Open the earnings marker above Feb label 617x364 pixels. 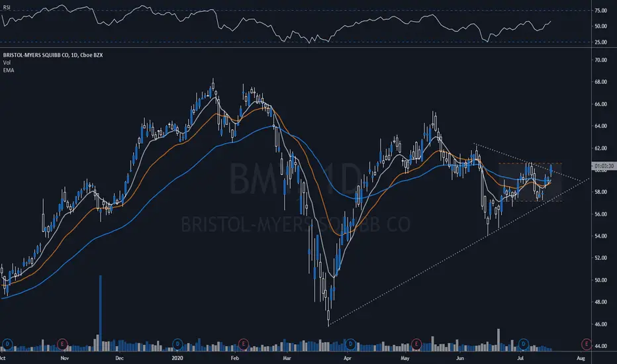tap(243, 344)
